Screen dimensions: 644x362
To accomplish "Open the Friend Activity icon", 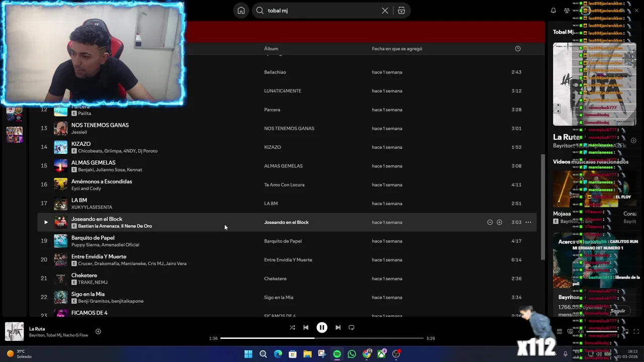I will tap(567, 11).
